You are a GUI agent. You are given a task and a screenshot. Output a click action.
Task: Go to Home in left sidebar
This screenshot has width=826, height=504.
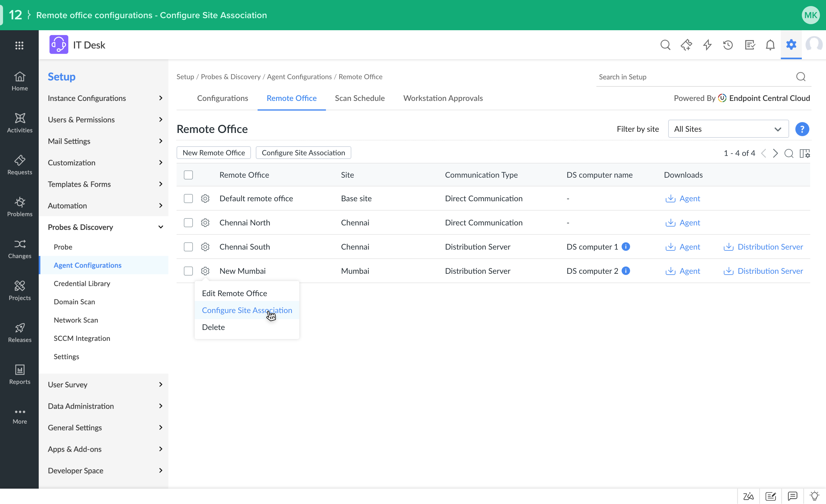pyautogui.click(x=19, y=81)
